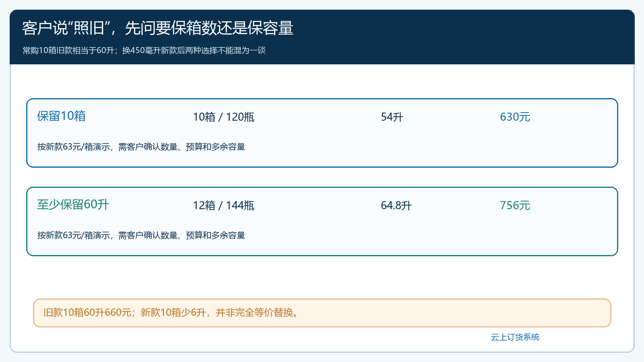Click the 630元 price

(x=515, y=117)
